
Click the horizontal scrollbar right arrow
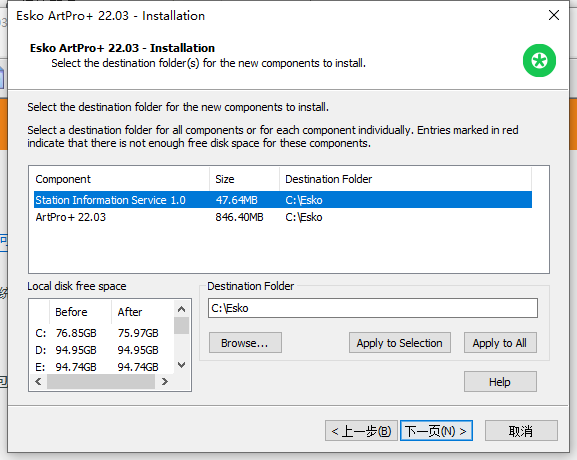[165, 382]
